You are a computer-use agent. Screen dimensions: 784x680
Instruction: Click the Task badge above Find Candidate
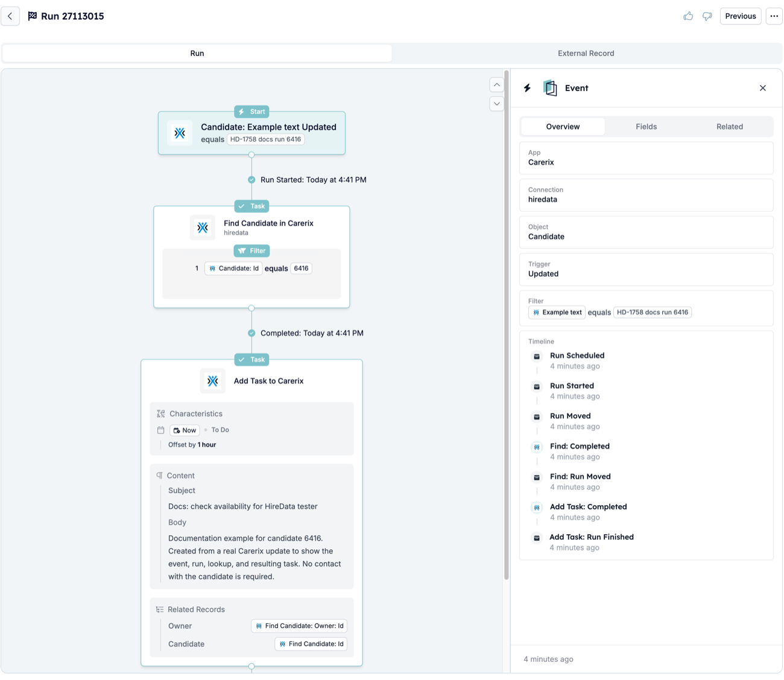pos(251,206)
